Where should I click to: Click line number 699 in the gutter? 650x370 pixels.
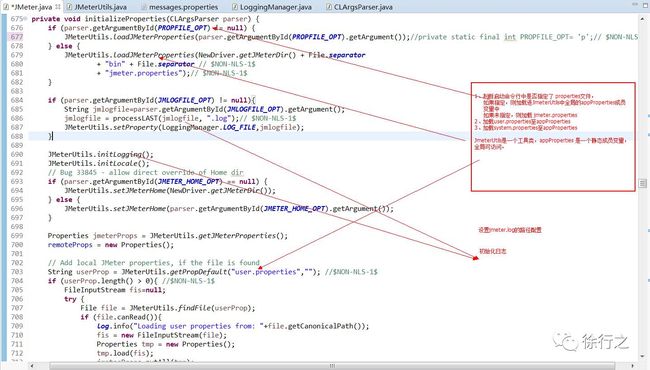click(x=17, y=236)
